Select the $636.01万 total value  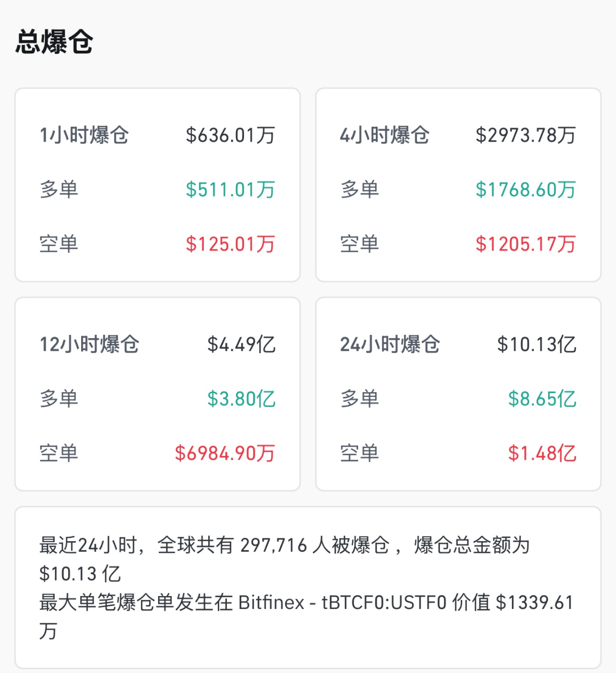pos(231,135)
